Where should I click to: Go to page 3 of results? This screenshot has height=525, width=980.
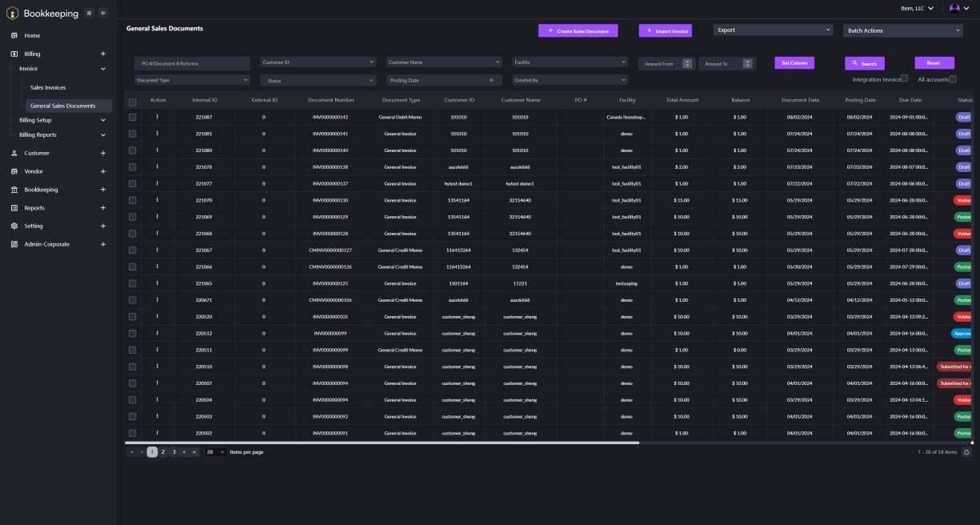click(173, 451)
